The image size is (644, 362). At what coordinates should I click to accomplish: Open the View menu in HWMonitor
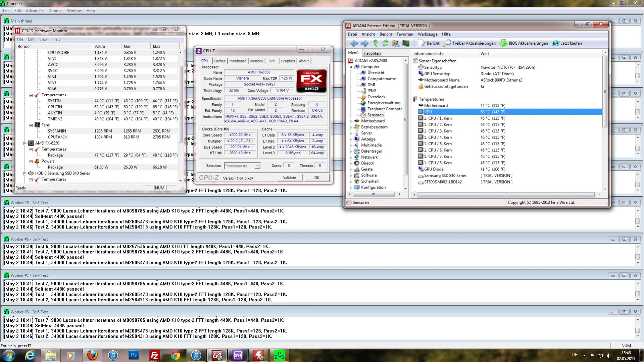43,39
